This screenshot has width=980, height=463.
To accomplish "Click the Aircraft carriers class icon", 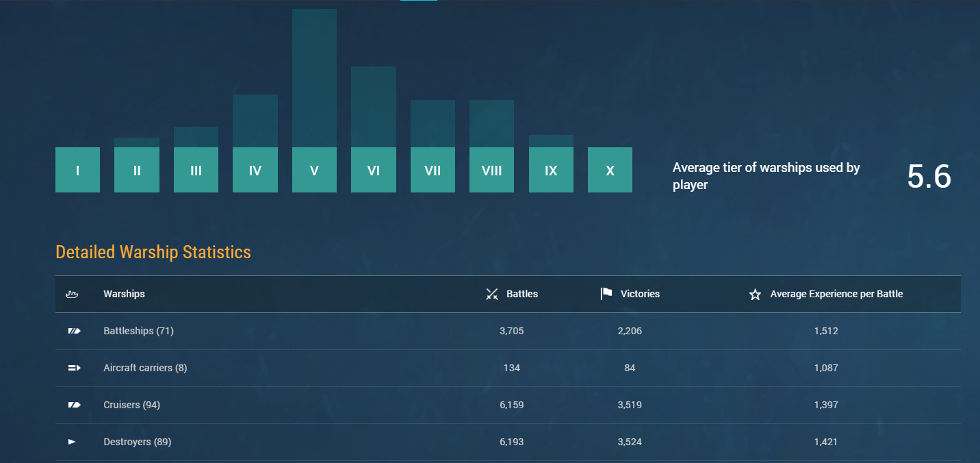I will (x=74, y=368).
